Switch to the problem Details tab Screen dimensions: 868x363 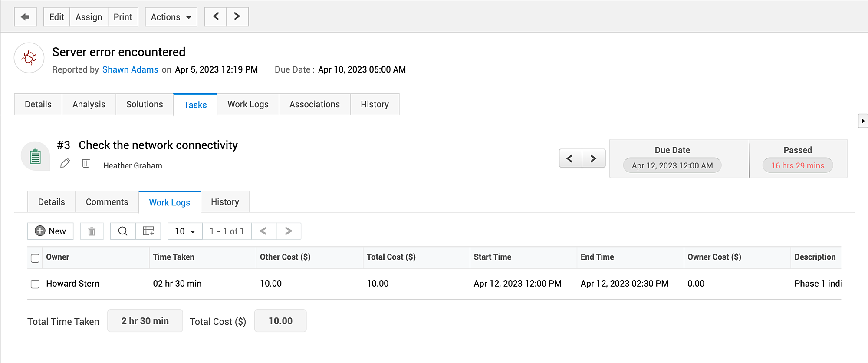38,104
